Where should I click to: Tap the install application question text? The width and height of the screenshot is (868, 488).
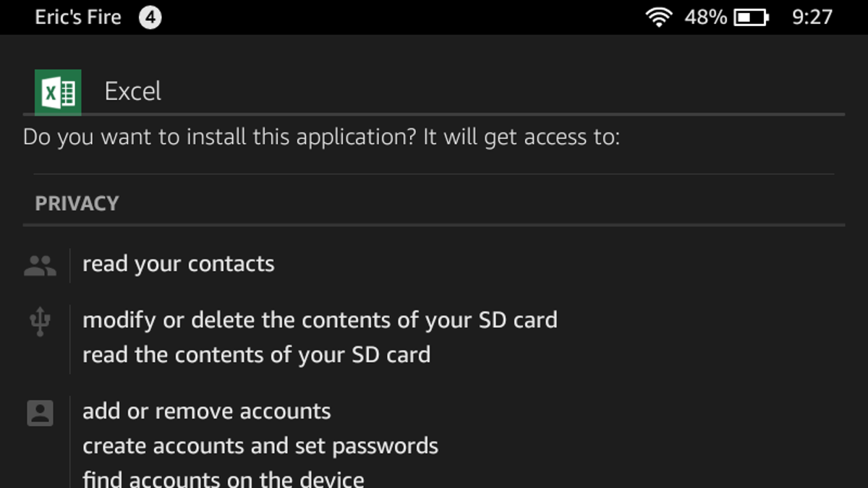click(321, 138)
